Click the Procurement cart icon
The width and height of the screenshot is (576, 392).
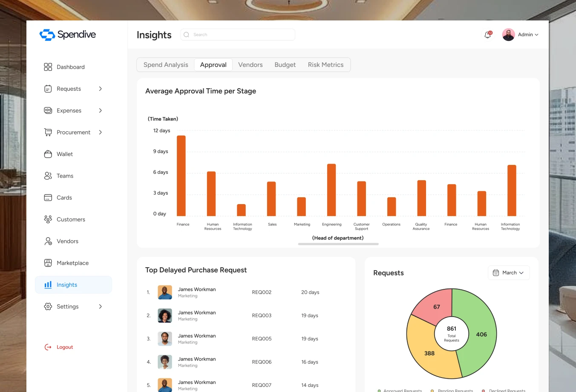[x=48, y=132]
